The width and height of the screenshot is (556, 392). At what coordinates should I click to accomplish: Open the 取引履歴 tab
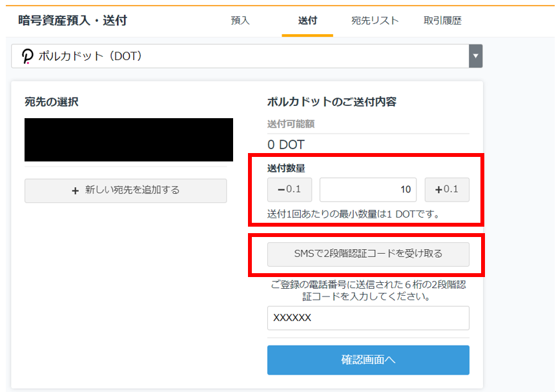click(x=442, y=21)
